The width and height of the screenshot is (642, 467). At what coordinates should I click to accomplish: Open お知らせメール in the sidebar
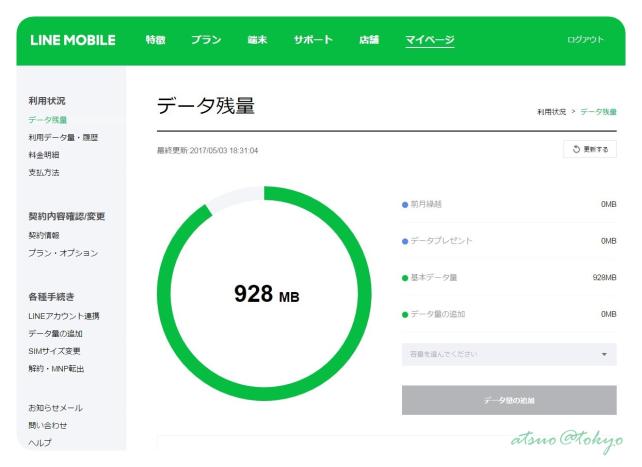tap(55, 408)
